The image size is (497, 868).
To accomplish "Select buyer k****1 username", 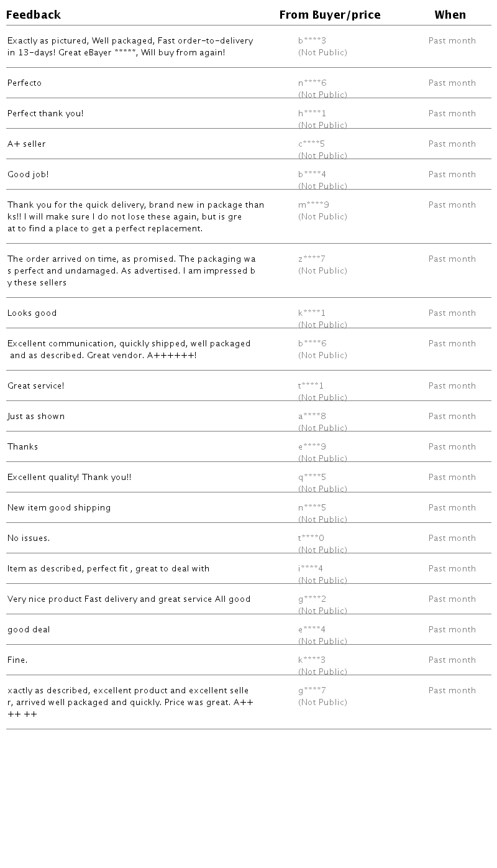I will click(x=312, y=313).
